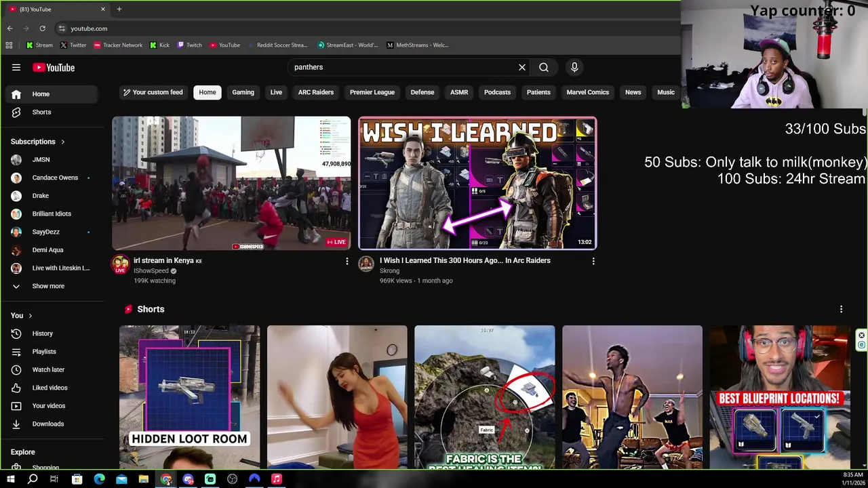Select the Live filter chip

(276, 92)
